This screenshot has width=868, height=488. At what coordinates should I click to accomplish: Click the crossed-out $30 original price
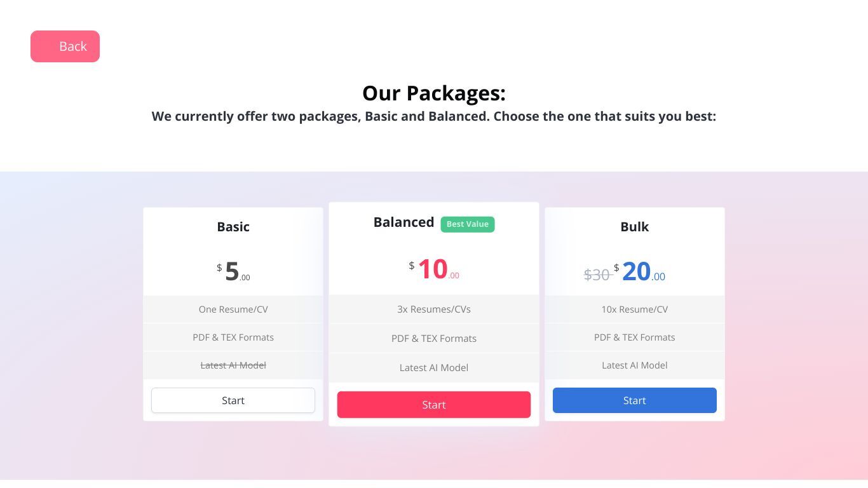click(x=597, y=274)
